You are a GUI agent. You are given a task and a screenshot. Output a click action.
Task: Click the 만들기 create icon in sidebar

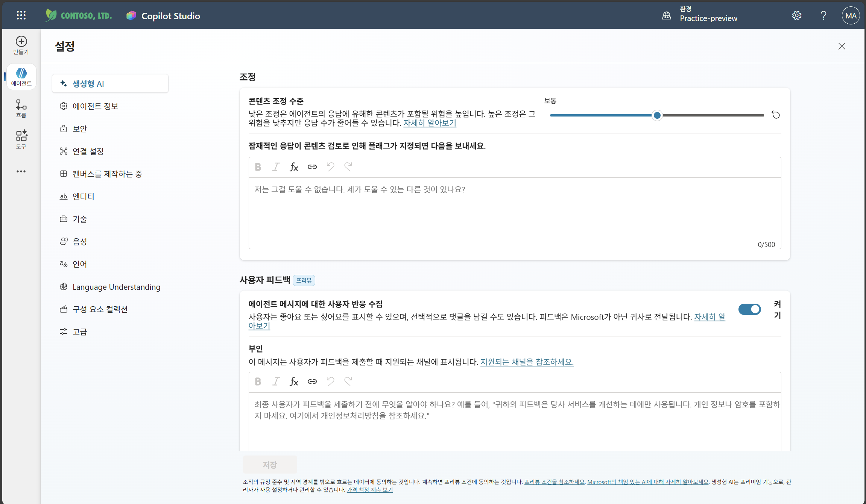tap(21, 45)
